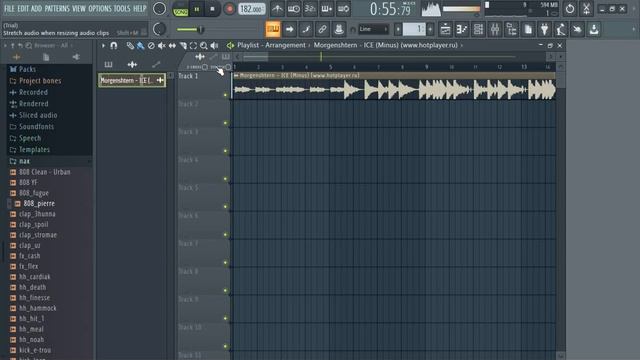640x360 pixels.
Task: Select Morgenshtern - ICE item in picker panel
Action: pyautogui.click(x=132, y=80)
